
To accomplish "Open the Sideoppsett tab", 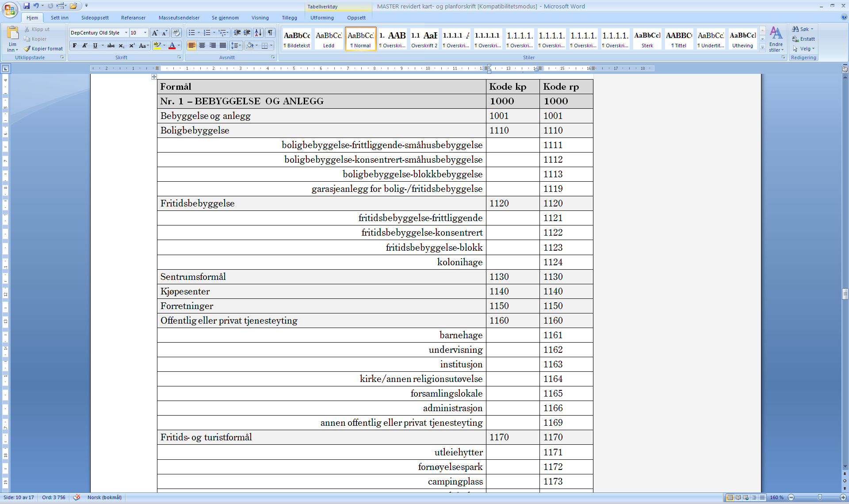I will click(95, 18).
